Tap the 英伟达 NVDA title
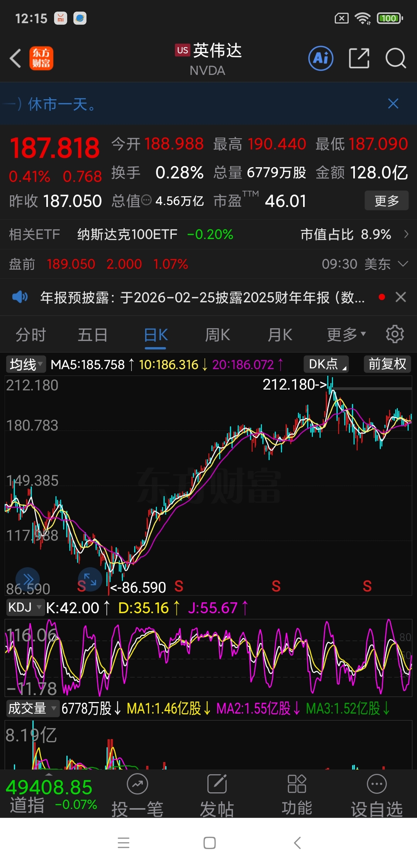Screen dimensions: 417x868 (208, 59)
